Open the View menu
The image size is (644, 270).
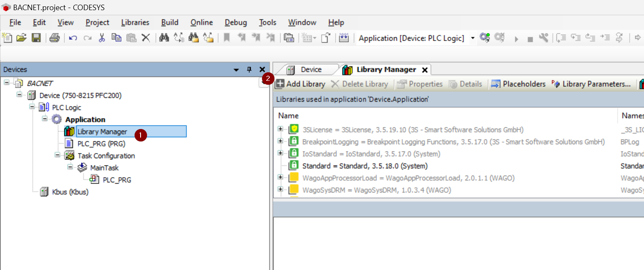(x=66, y=22)
